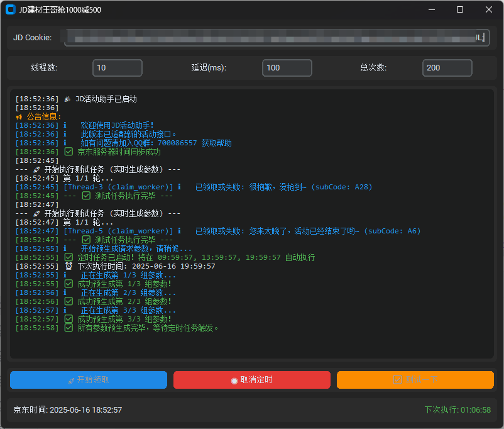Click the info icon before 开始预生成请求参数

pos(65,248)
